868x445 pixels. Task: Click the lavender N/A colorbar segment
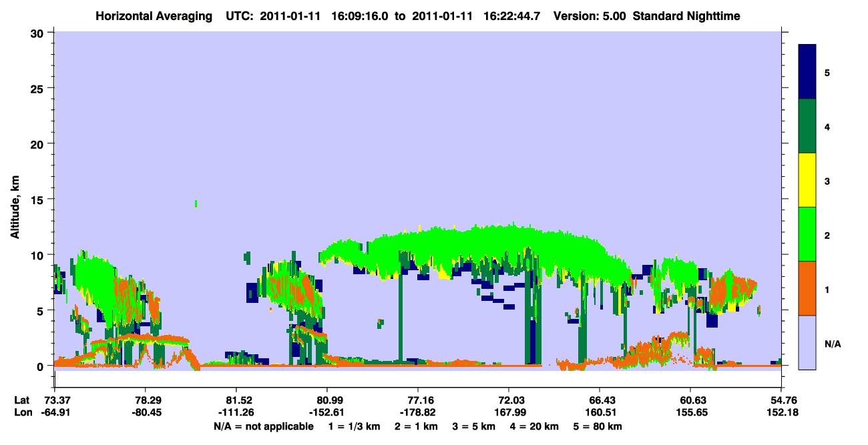click(807, 342)
